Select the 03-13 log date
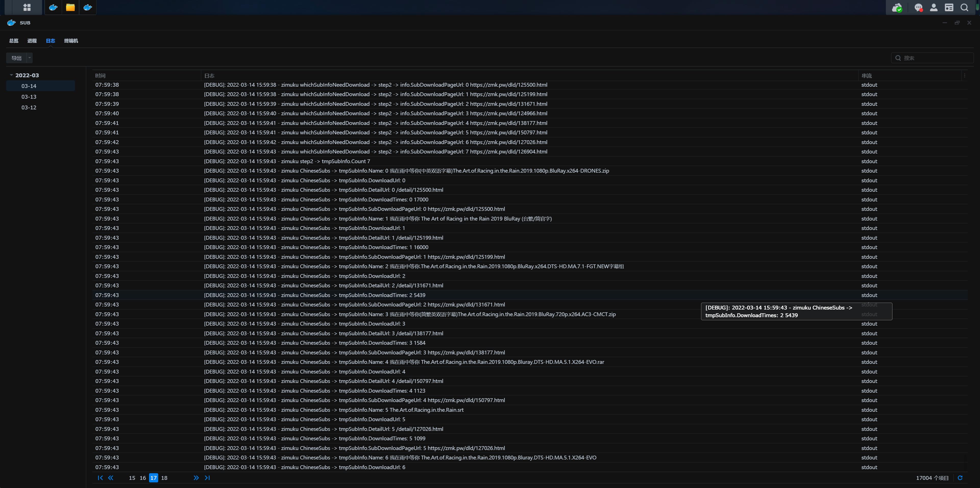This screenshot has width=980, height=488. pos(29,97)
